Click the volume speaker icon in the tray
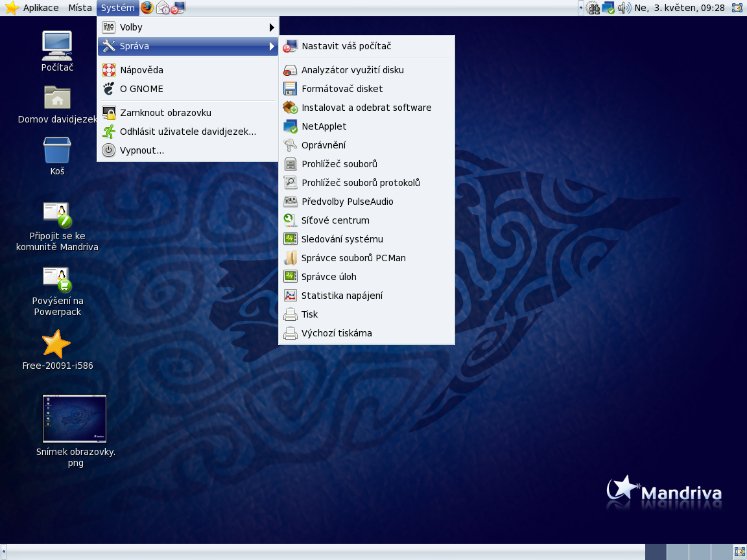Screen dimensions: 747x560 pyautogui.click(x=624, y=8)
